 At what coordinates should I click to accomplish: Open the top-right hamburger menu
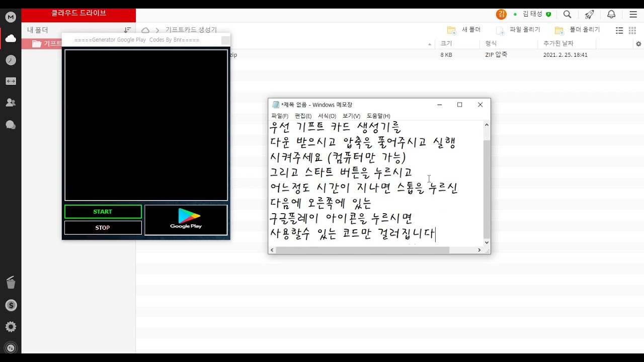click(633, 15)
